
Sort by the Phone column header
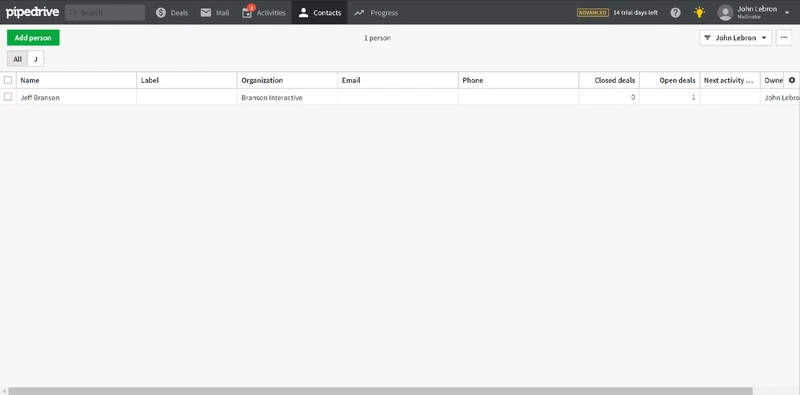518,80
